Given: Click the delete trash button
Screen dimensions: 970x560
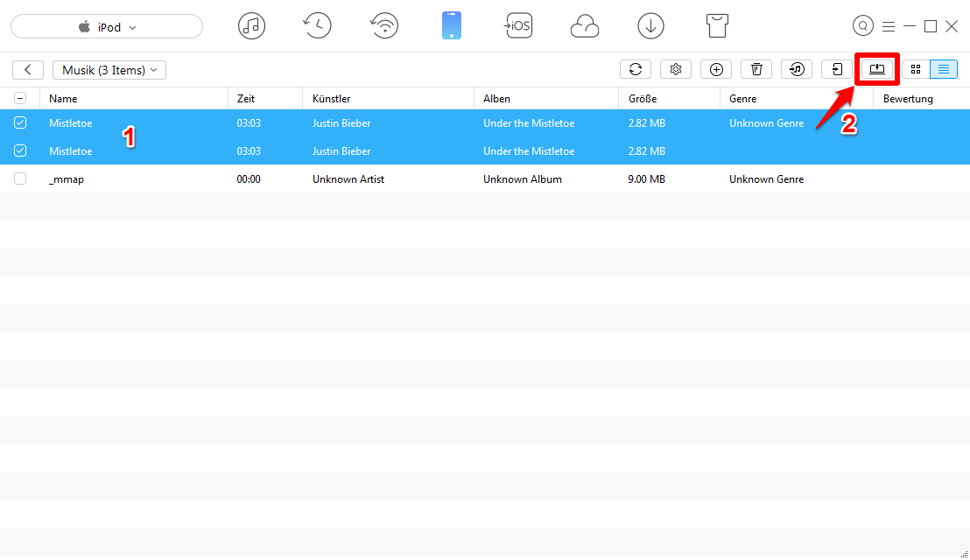Looking at the screenshot, I should coord(756,69).
